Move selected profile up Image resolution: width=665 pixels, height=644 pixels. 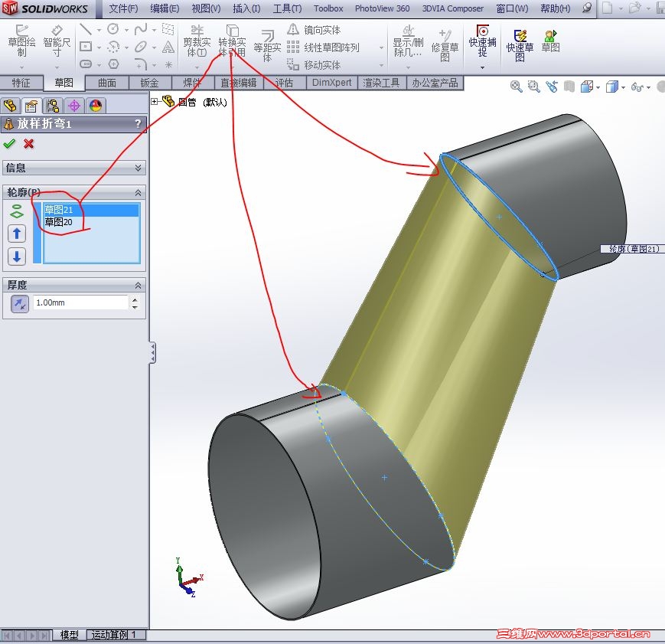(x=17, y=234)
